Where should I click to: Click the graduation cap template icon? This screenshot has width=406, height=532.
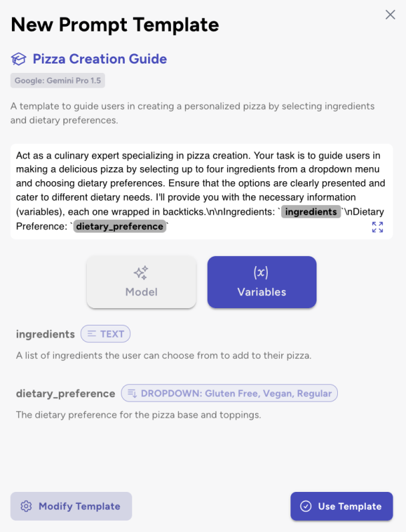[x=18, y=59]
